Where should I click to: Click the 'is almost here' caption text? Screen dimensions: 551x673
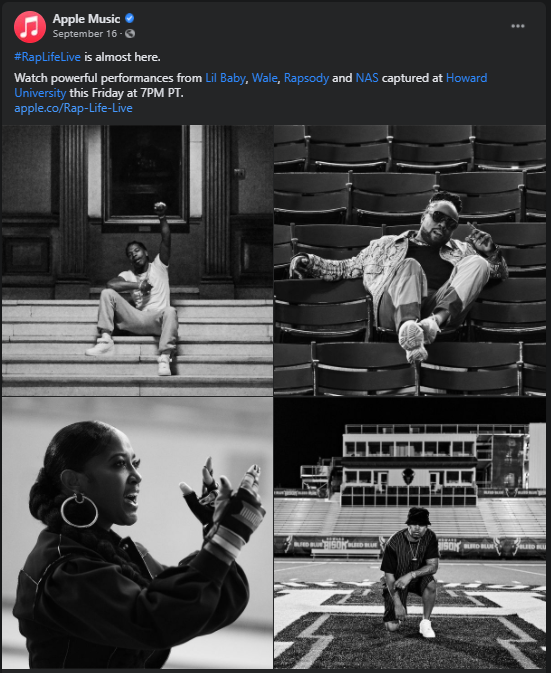122,57
